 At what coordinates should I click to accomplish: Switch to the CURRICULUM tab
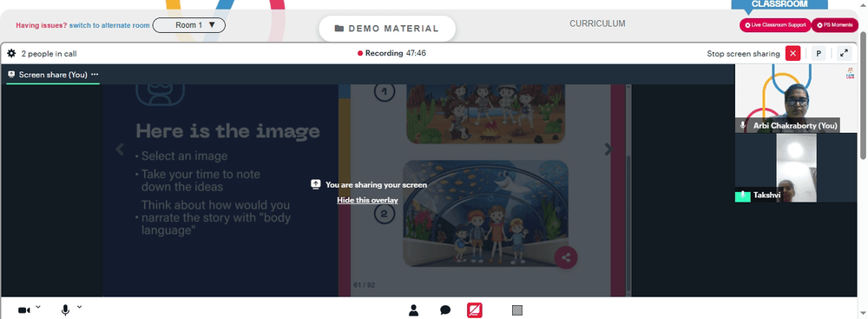(x=597, y=23)
